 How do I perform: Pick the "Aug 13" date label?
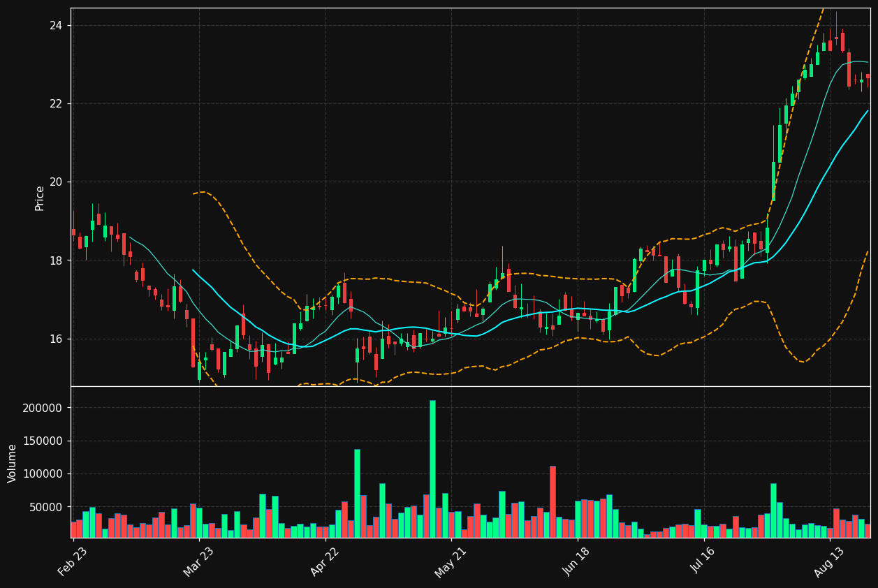click(x=828, y=561)
